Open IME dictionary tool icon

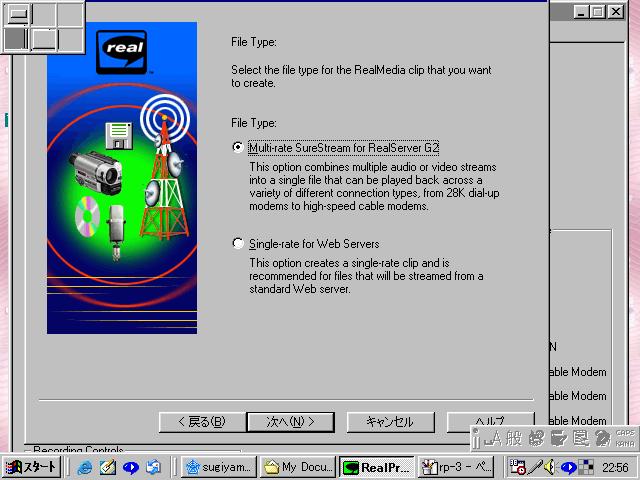coord(558,438)
